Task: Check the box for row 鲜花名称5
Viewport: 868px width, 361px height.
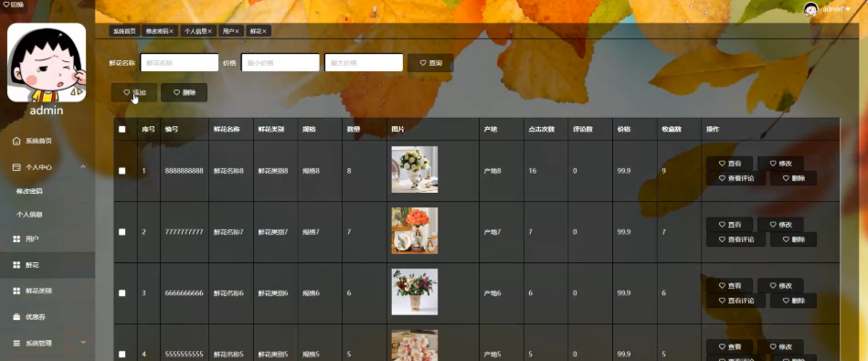Action: click(x=122, y=355)
